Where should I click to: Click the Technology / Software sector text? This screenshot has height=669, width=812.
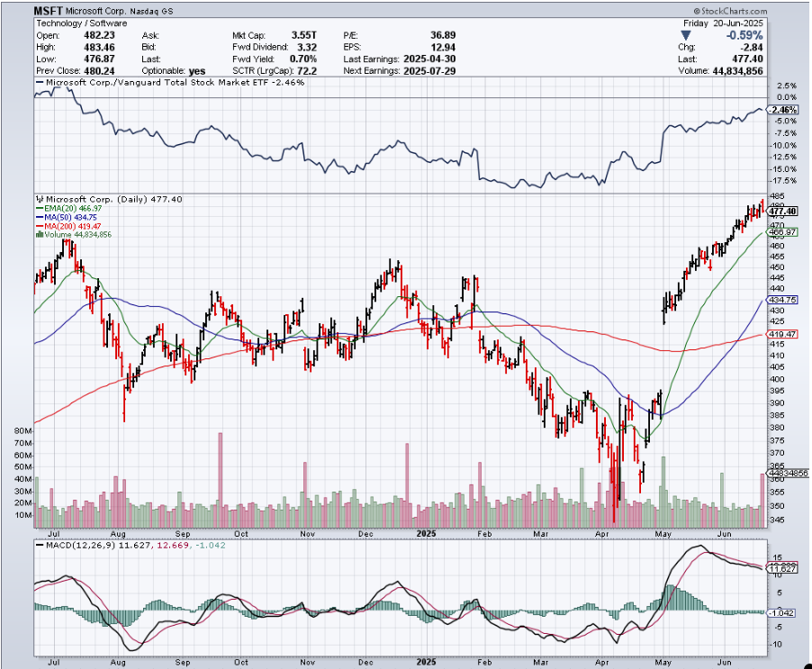click(x=81, y=23)
